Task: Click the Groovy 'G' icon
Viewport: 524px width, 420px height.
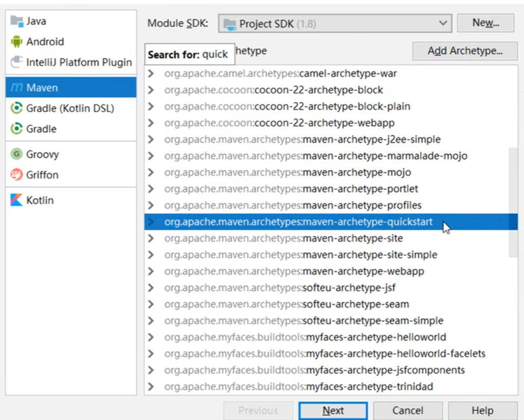Action: (16, 154)
